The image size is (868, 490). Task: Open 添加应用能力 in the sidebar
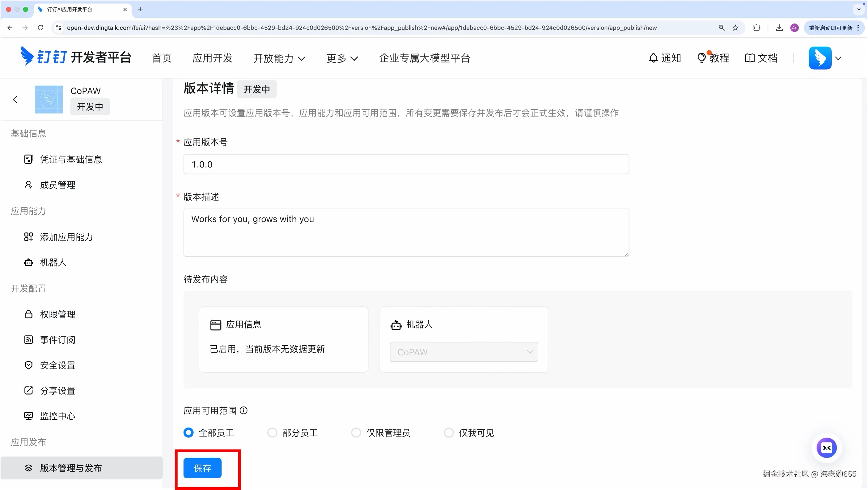pos(66,237)
